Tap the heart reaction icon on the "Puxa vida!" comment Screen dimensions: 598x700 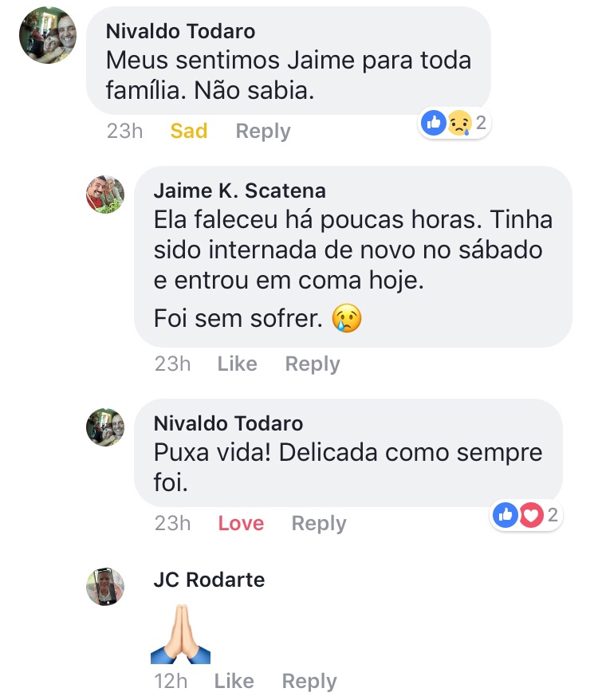530,515
